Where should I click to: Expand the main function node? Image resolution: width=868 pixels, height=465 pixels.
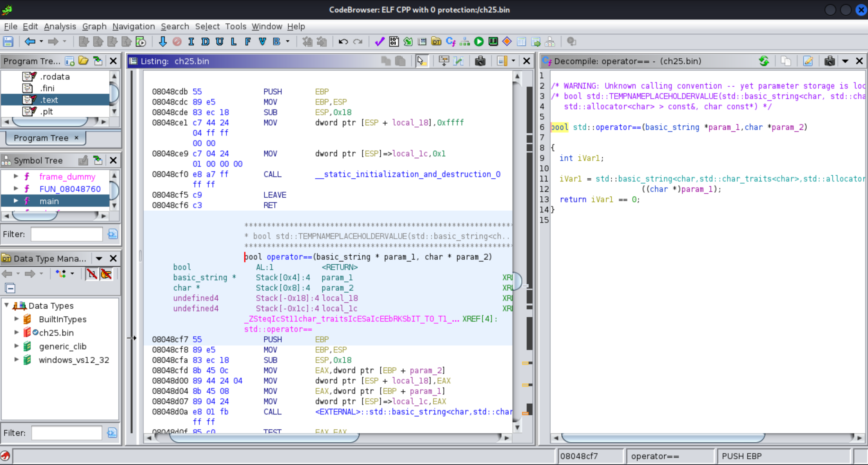coord(15,201)
